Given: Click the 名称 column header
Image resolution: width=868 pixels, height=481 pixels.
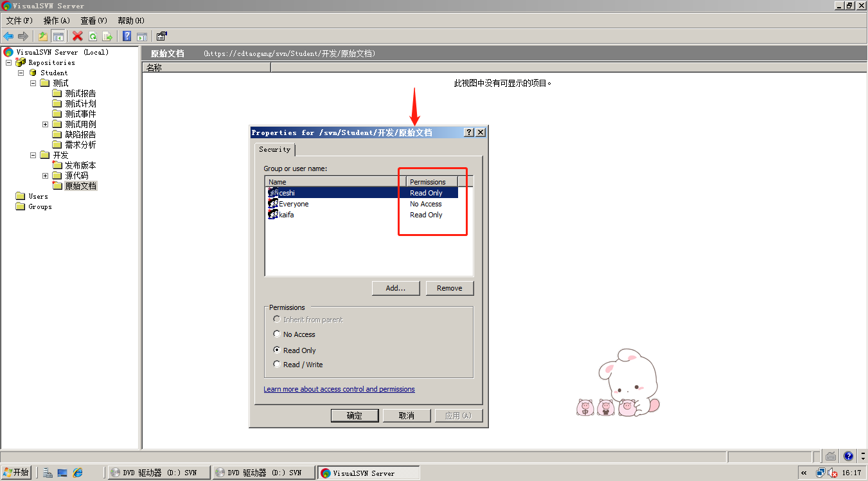Looking at the screenshot, I should pos(206,68).
